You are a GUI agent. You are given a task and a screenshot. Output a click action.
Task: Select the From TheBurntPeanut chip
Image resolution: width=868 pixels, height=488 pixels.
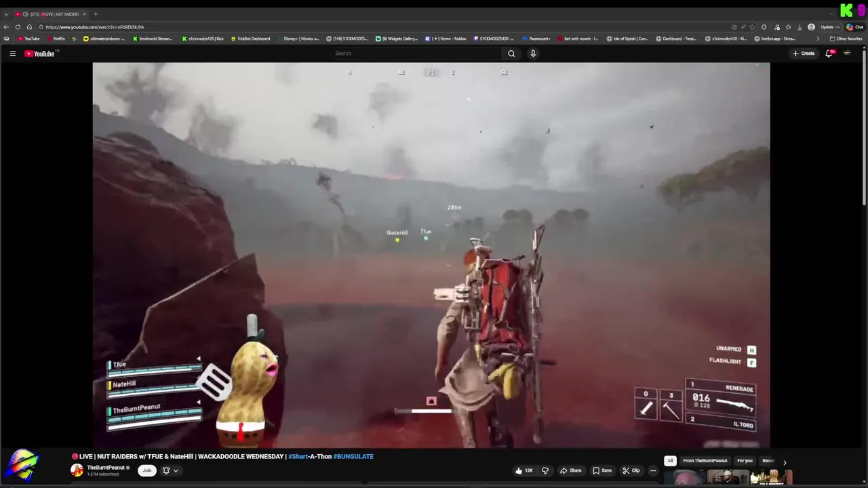coord(705,461)
